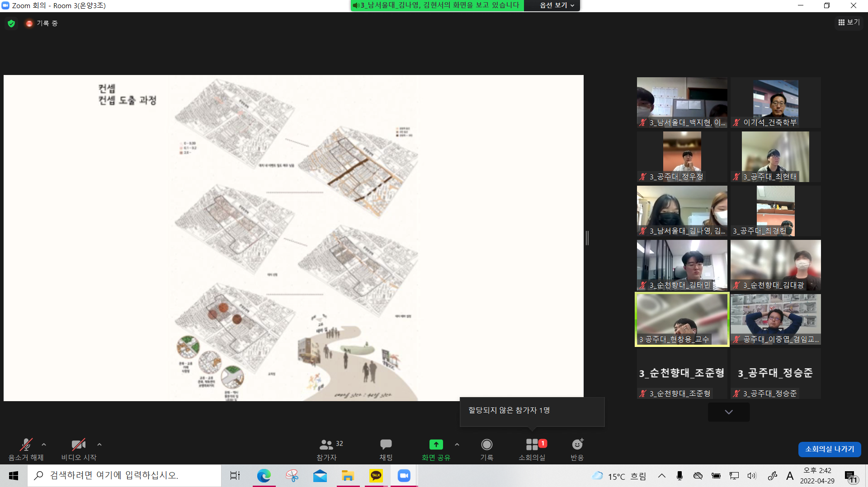Open the gallery View layout menu

849,22
